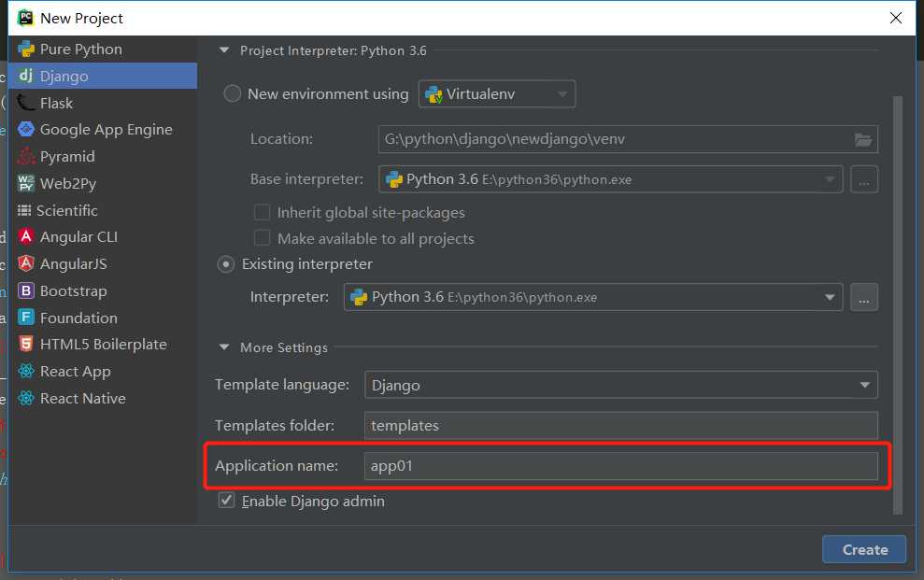The image size is (924, 580).
Task: Choose React Native project type
Action: tap(103, 398)
